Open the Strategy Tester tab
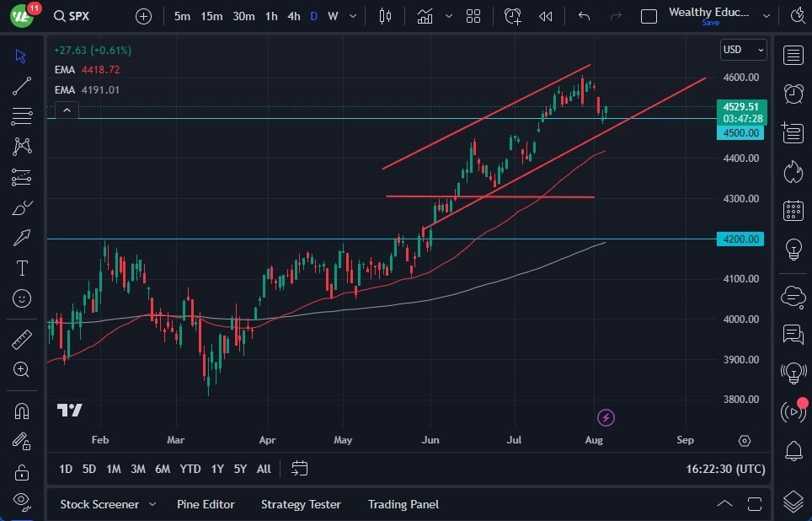The image size is (812, 521). pos(300,504)
